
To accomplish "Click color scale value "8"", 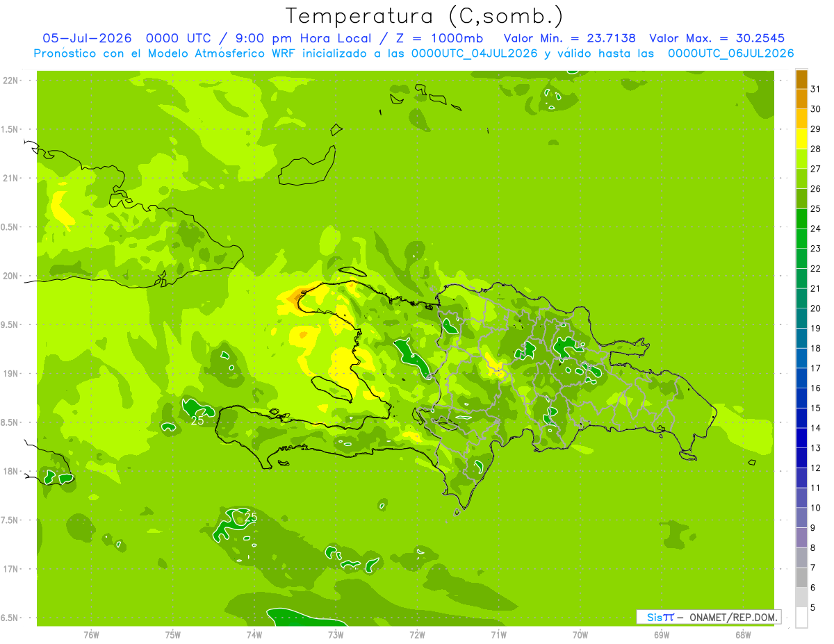I will [813, 547].
